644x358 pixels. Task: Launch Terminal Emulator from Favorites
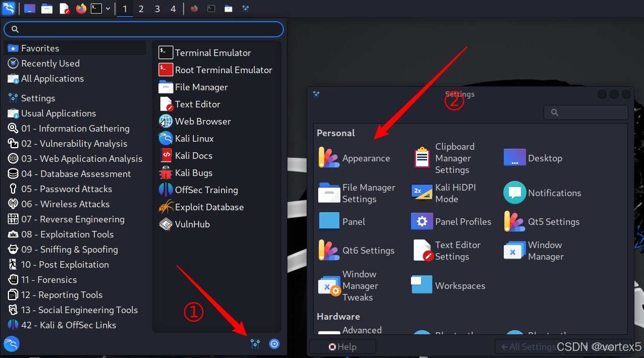(205, 52)
